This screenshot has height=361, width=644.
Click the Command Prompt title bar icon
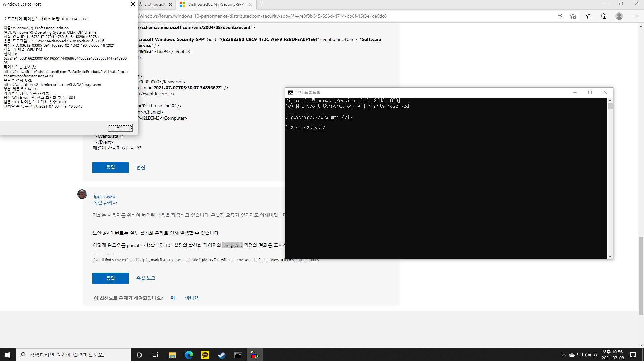click(291, 92)
